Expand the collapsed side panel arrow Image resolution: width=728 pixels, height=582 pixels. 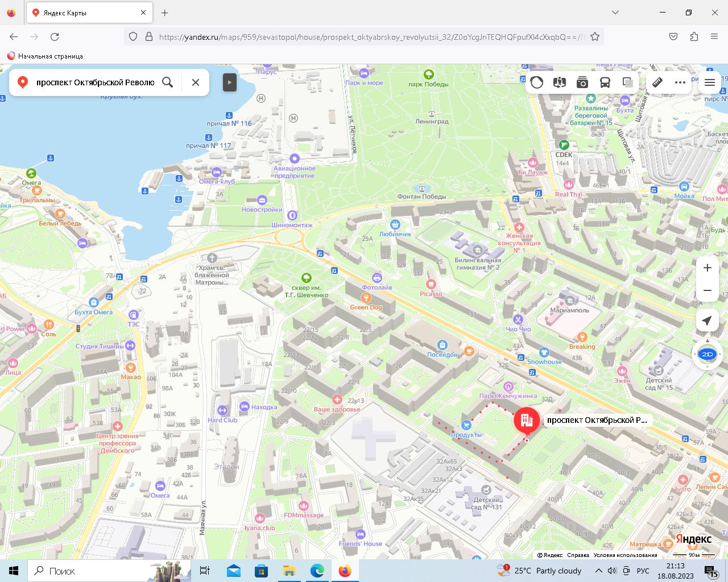coord(229,82)
